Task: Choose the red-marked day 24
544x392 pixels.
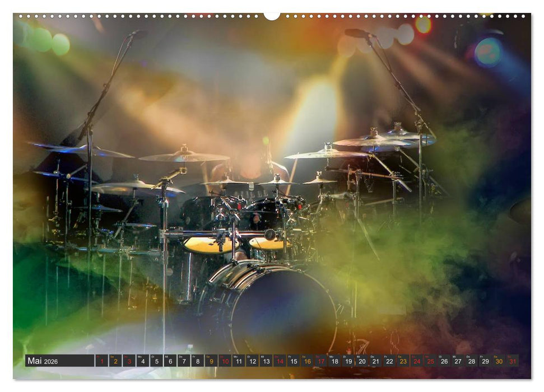Action: 417,361
